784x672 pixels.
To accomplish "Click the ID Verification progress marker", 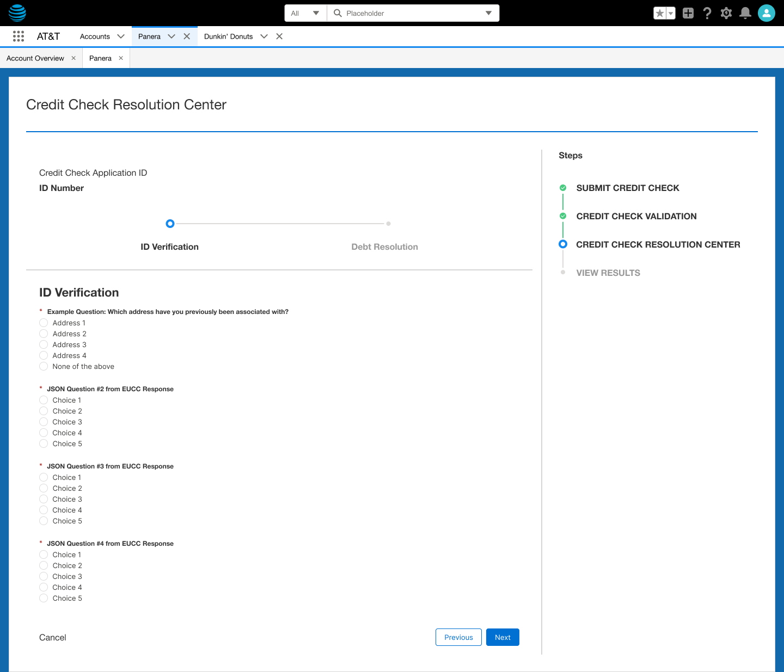I will (x=170, y=224).
